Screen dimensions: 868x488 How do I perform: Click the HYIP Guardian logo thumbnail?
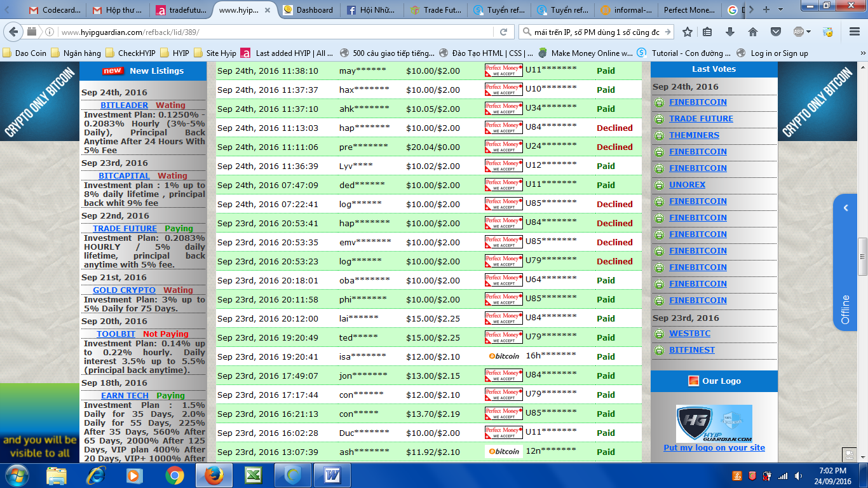coord(714,424)
